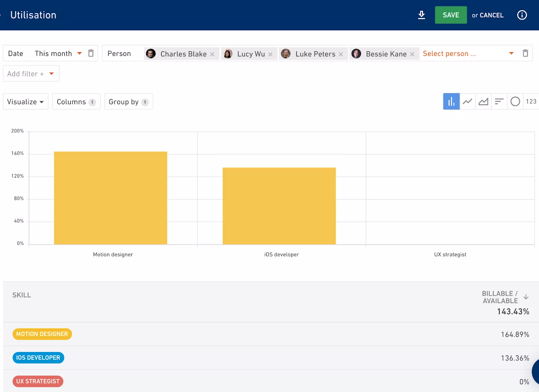Click the download report icon
The height and width of the screenshot is (392, 539).
pyautogui.click(x=421, y=15)
